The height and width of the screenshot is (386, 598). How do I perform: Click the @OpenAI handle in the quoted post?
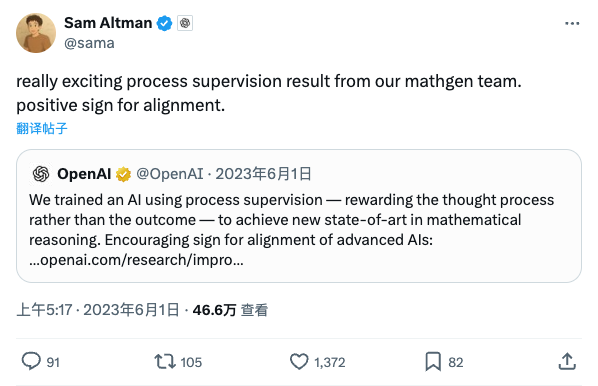tap(170, 174)
